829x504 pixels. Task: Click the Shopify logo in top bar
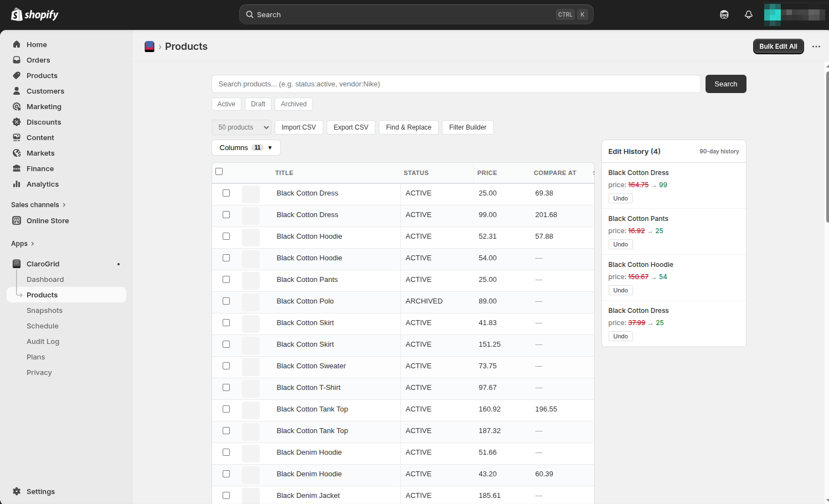pos(35,14)
